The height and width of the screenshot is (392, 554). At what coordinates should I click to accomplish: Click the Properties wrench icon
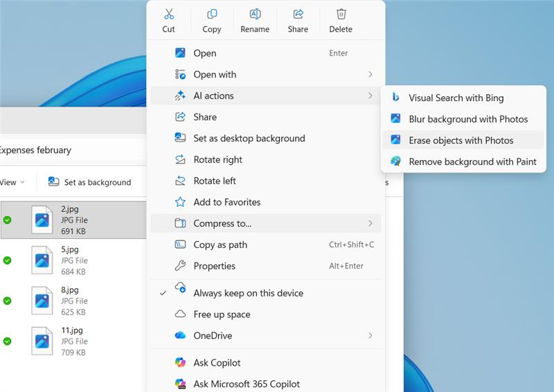pos(180,265)
